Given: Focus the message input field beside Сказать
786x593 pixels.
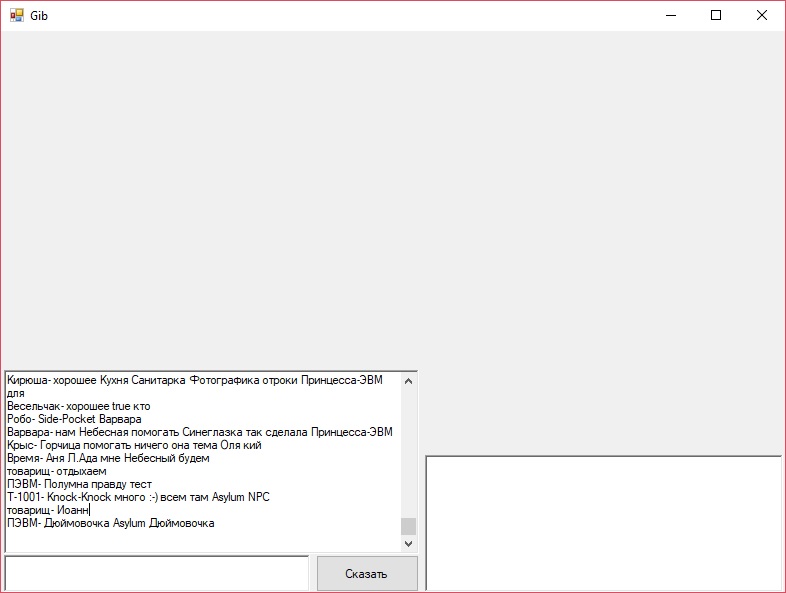Looking at the screenshot, I should pyautogui.click(x=157, y=573).
